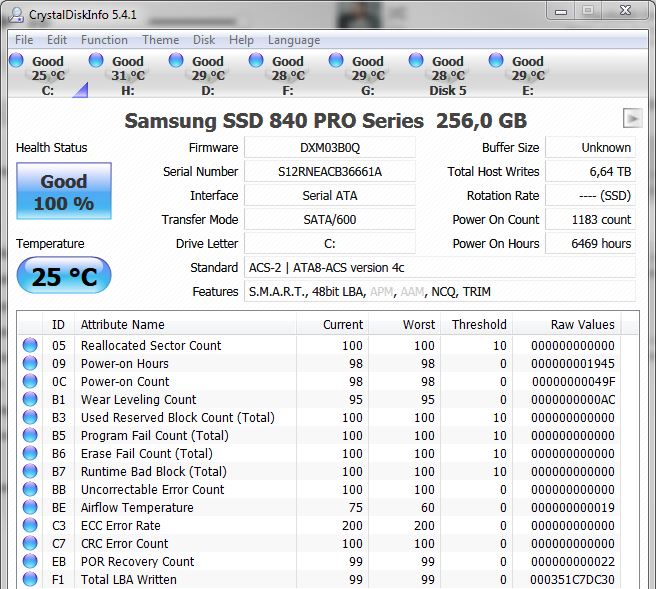656x589 pixels.
Task: Select the ECC Error Rate attribute name
Action: point(120,525)
